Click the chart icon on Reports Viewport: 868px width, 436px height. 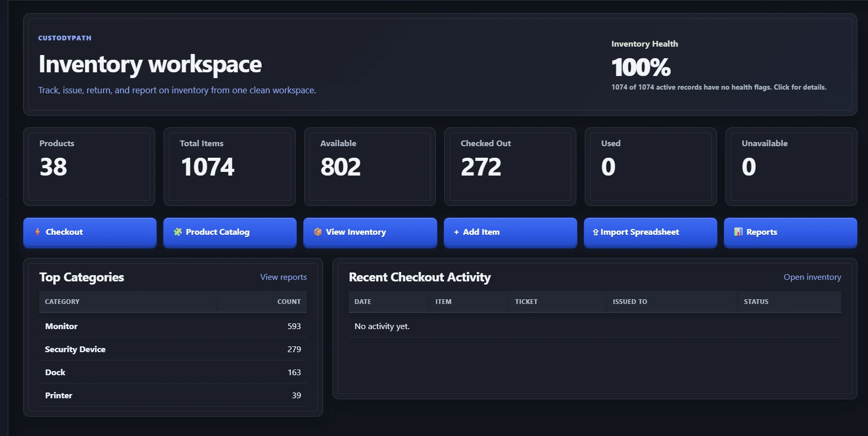pyautogui.click(x=738, y=232)
